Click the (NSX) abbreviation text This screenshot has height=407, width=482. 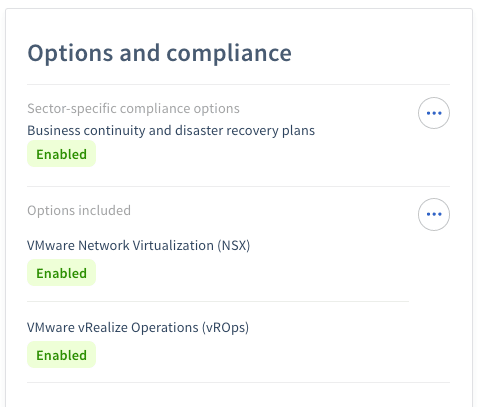coord(234,246)
